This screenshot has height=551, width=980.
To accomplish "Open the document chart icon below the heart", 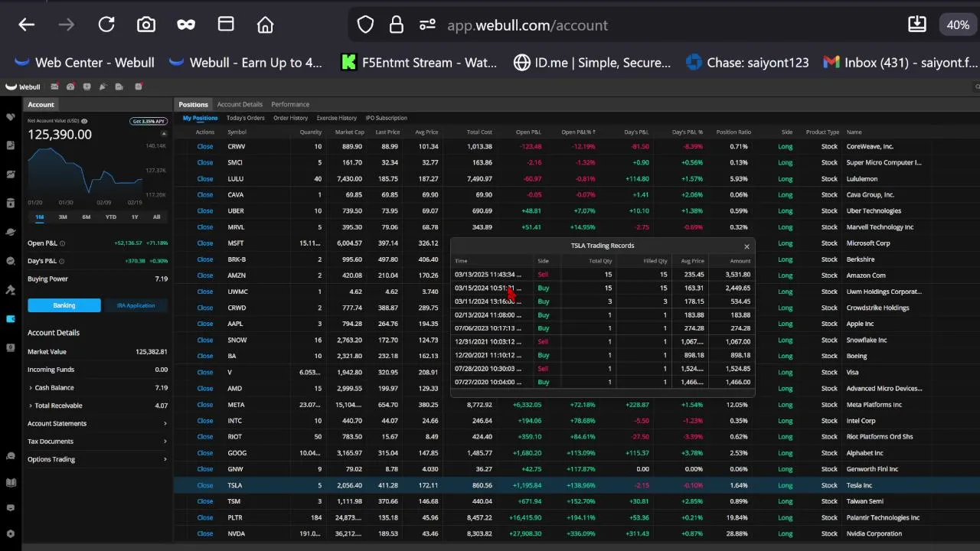I will click(11, 145).
